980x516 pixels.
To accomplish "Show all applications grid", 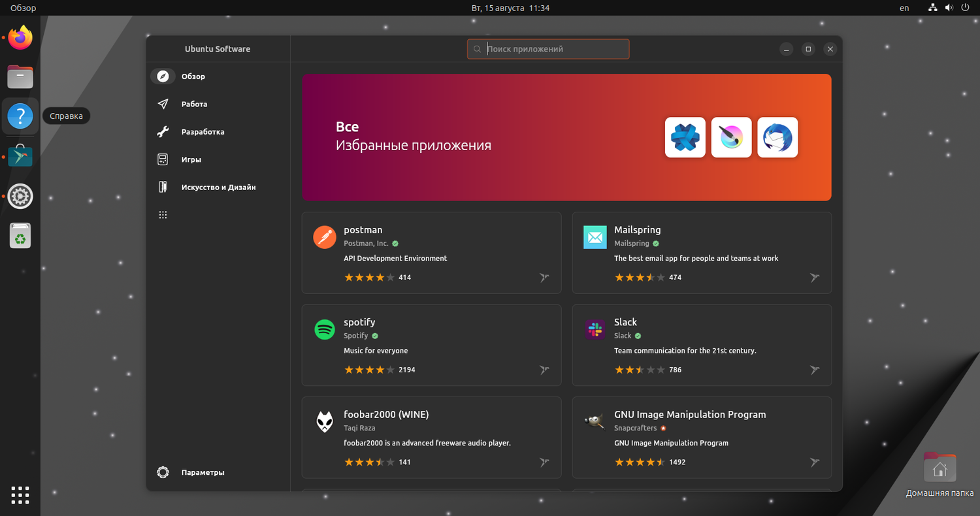I will [20, 495].
